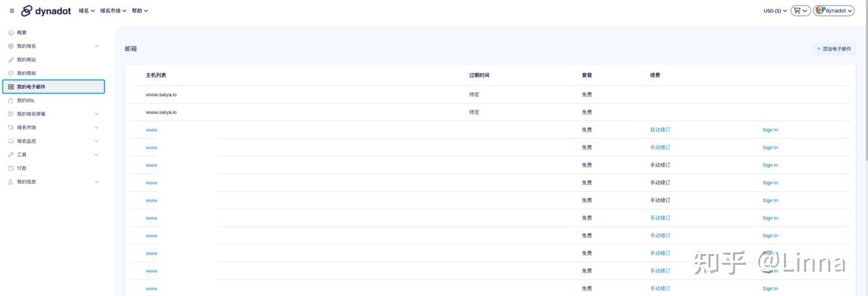Click the dynadot logo
The height and width of the screenshot is (296, 868).
(45, 11)
